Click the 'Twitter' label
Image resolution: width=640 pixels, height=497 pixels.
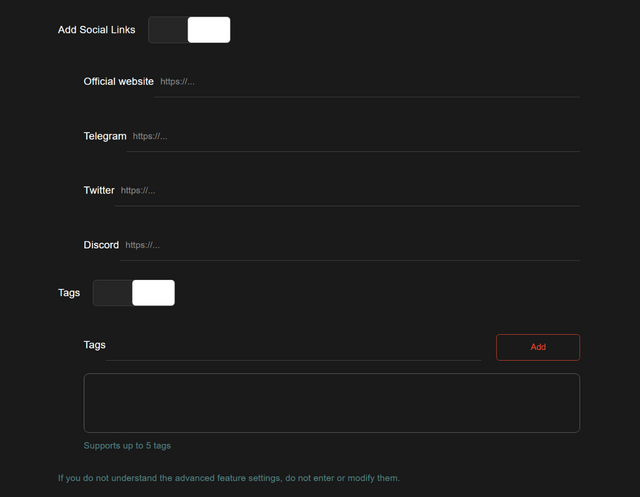(99, 191)
